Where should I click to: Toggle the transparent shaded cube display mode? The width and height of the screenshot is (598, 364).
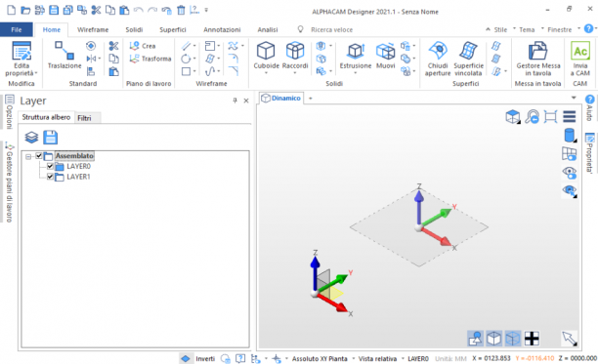[513, 338]
